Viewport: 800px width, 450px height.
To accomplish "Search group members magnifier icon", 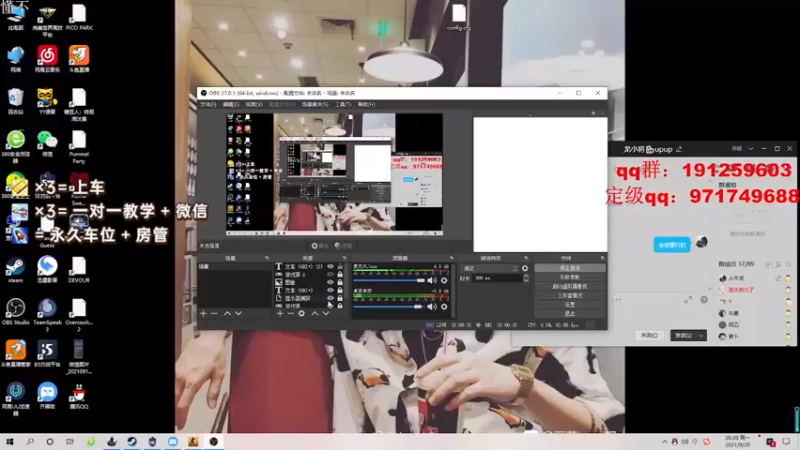I will point(788,264).
